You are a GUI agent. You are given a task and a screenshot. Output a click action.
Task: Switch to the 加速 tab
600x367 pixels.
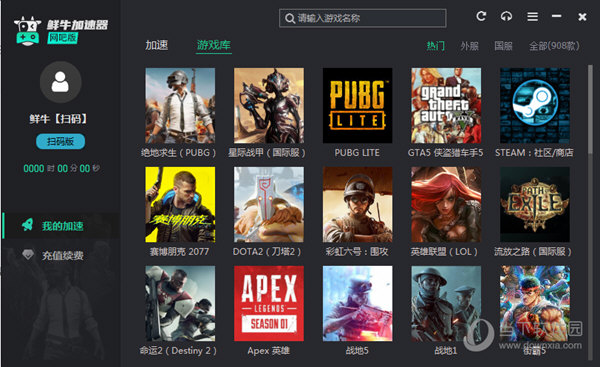click(x=157, y=45)
